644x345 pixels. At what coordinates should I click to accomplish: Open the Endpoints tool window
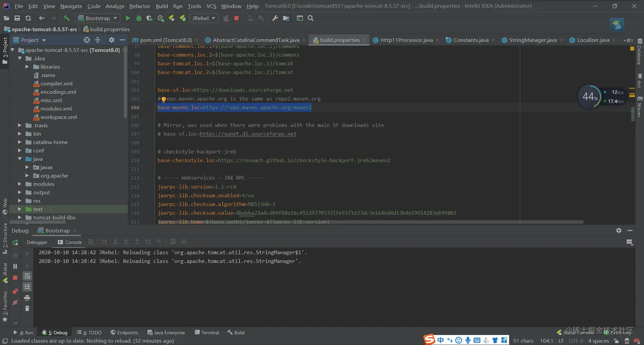pos(124,333)
